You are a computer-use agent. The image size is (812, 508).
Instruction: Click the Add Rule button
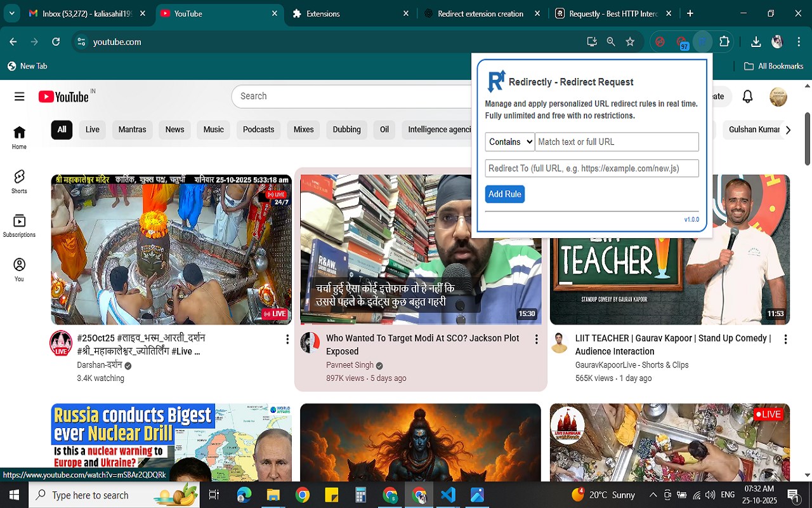[505, 194]
